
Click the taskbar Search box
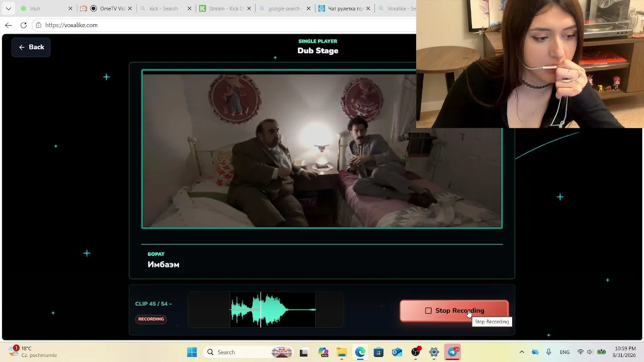[x=249, y=352]
